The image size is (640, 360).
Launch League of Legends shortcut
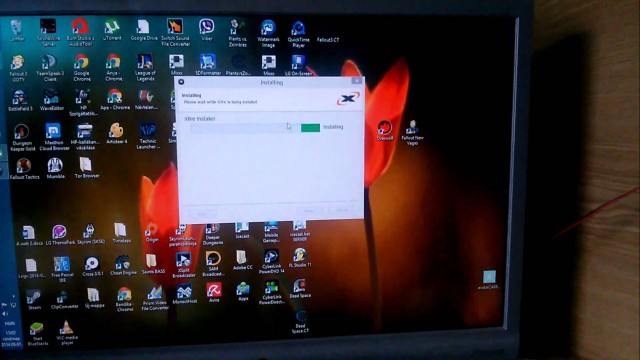[145, 67]
